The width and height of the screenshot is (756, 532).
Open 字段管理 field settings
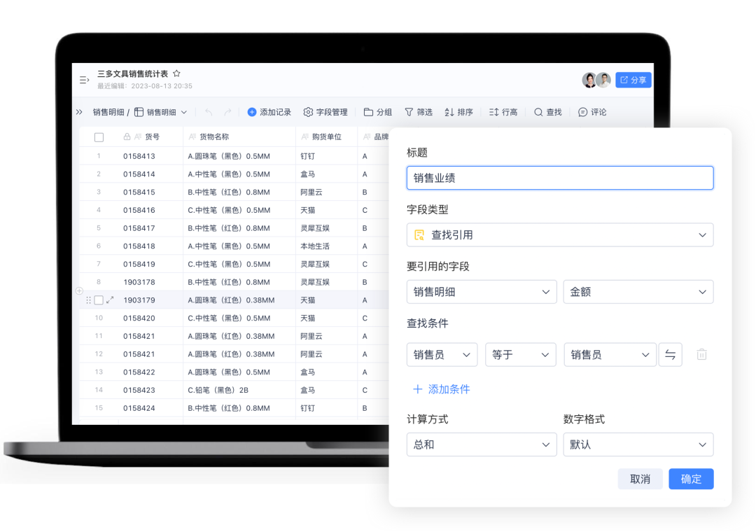click(325, 112)
